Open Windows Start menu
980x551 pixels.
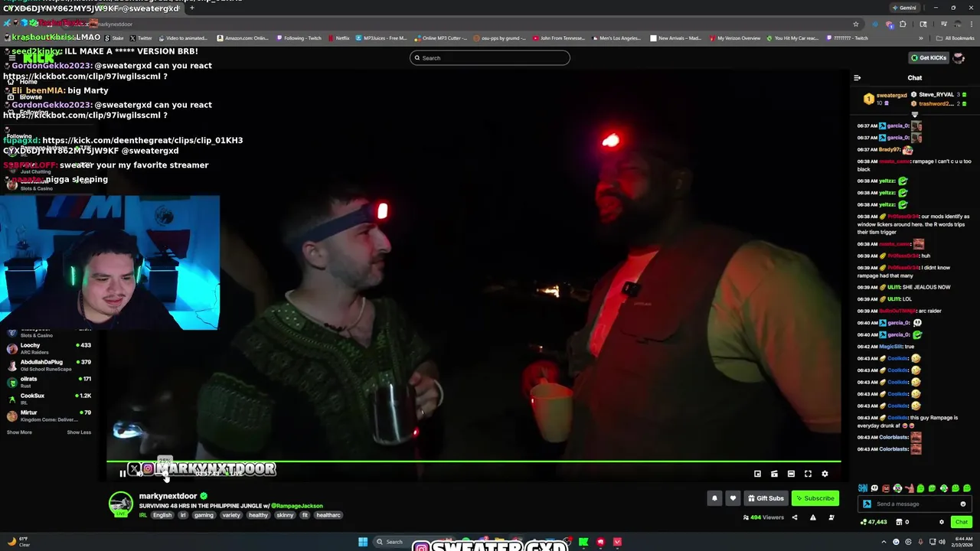point(363,542)
